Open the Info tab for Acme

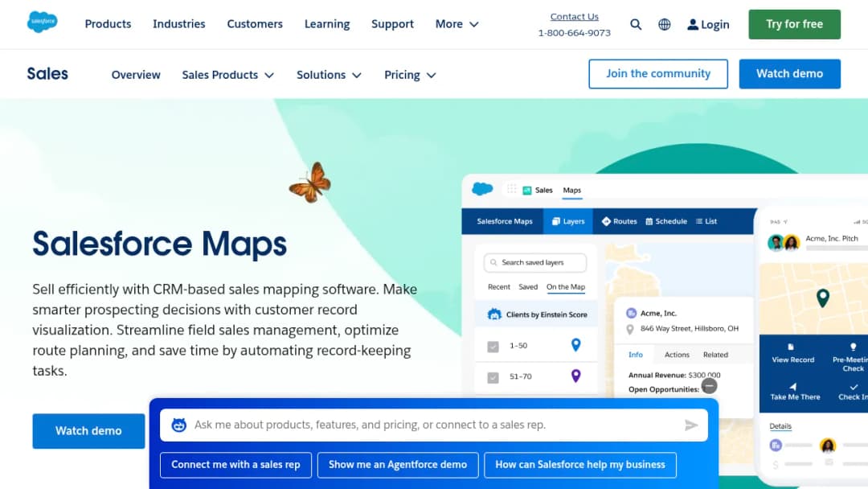[636, 355]
